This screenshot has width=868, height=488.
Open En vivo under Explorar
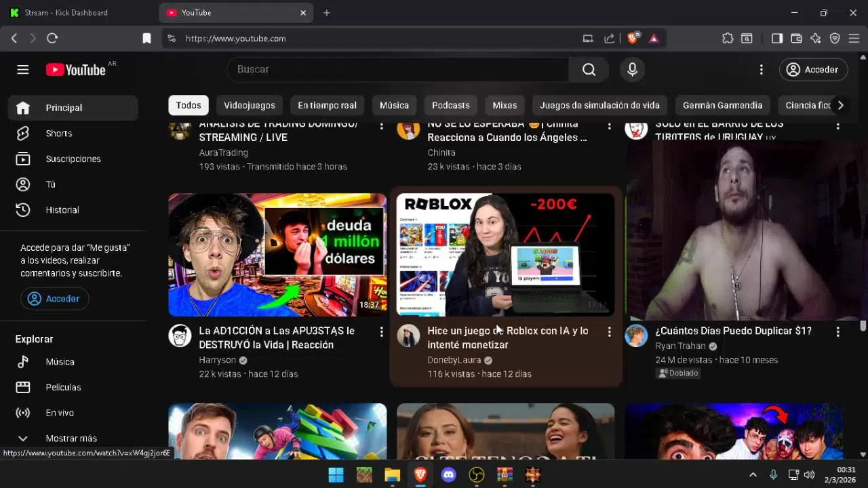point(73,413)
